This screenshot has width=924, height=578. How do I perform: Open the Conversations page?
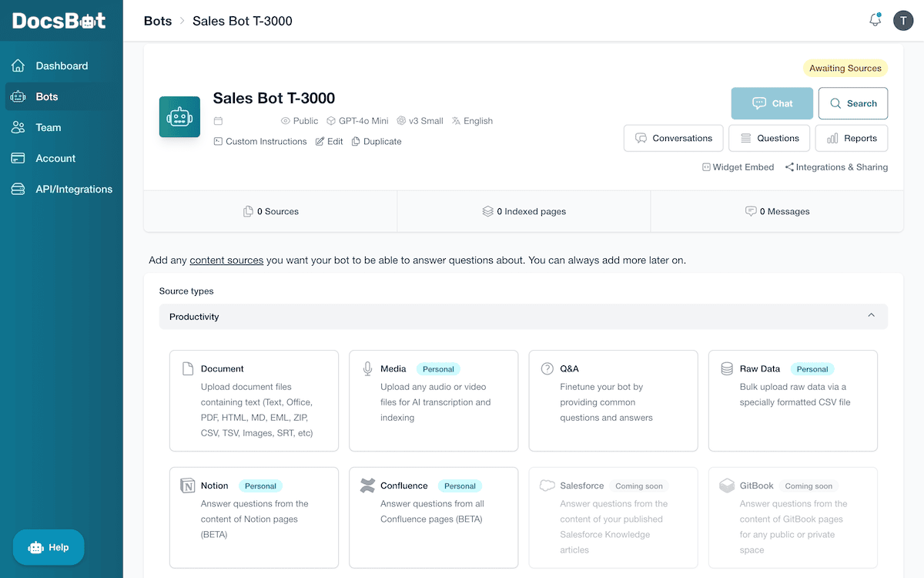tap(674, 139)
